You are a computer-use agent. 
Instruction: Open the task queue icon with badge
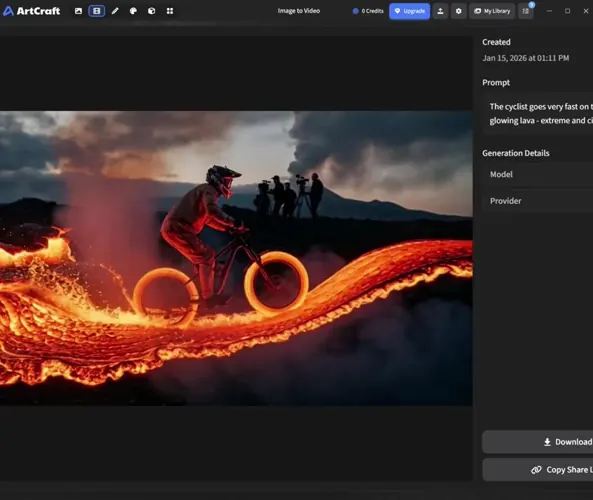point(526,11)
